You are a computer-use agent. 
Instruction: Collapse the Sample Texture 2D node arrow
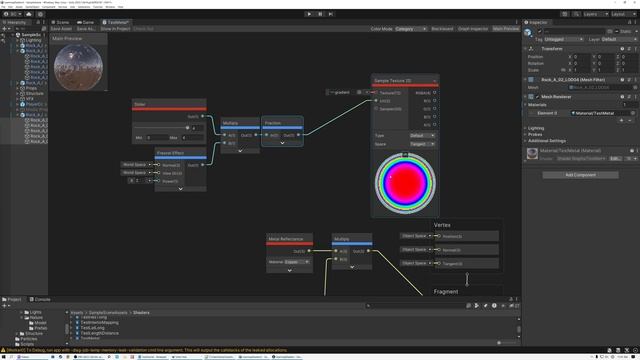point(435,81)
